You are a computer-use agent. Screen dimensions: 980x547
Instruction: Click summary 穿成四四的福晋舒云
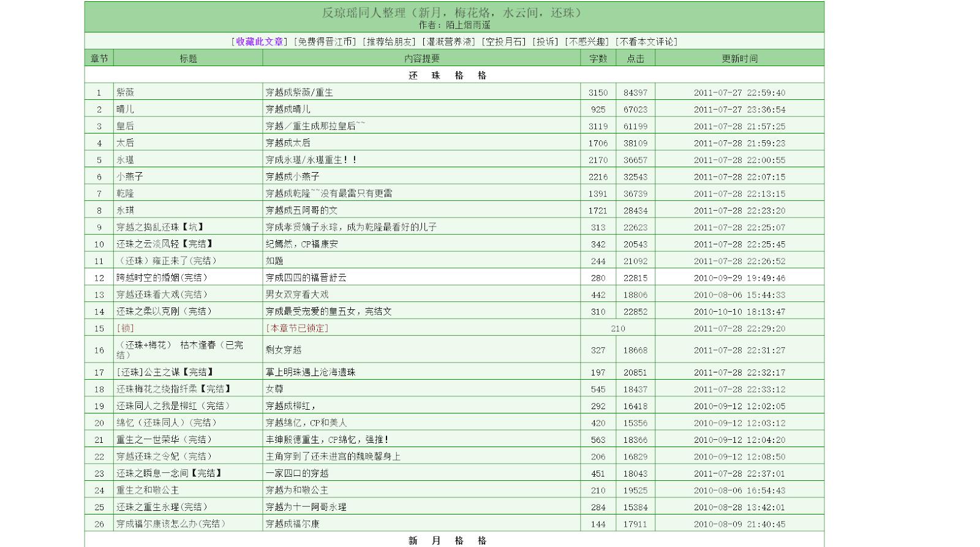(x=306, y=277)
